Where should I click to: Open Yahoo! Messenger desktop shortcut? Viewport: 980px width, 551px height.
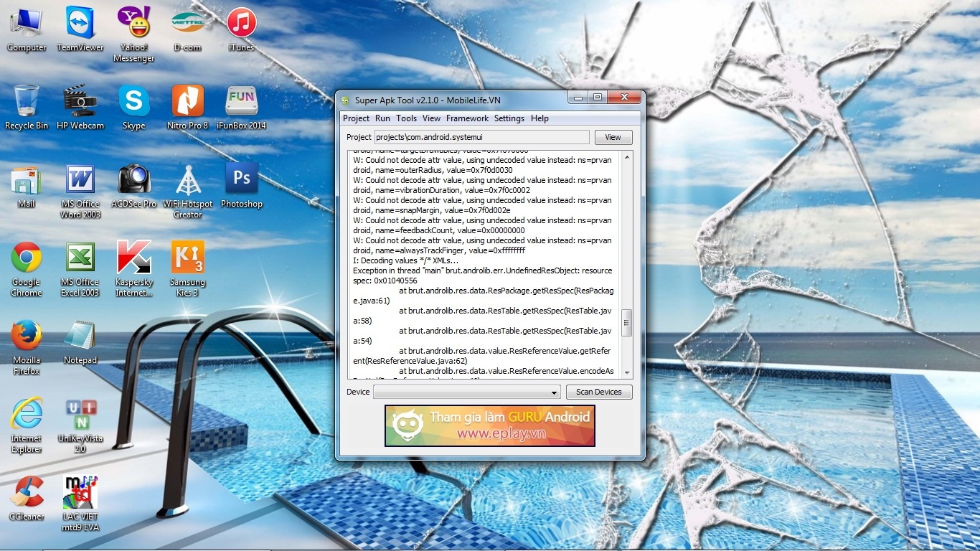click(x=134, y=34)
